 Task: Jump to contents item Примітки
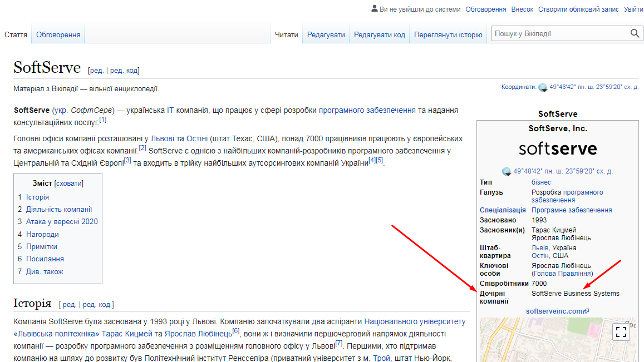pos(42,247)
